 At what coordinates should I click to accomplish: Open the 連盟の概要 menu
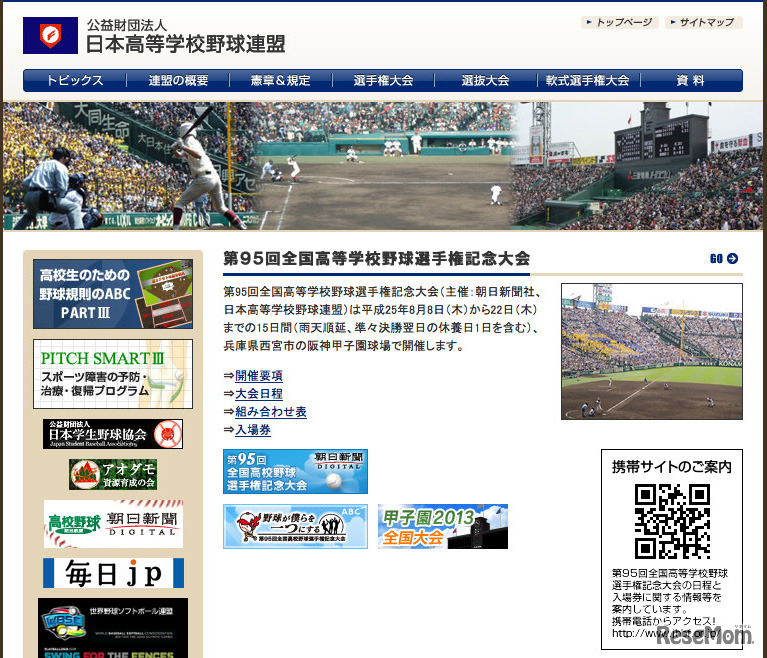178,80
